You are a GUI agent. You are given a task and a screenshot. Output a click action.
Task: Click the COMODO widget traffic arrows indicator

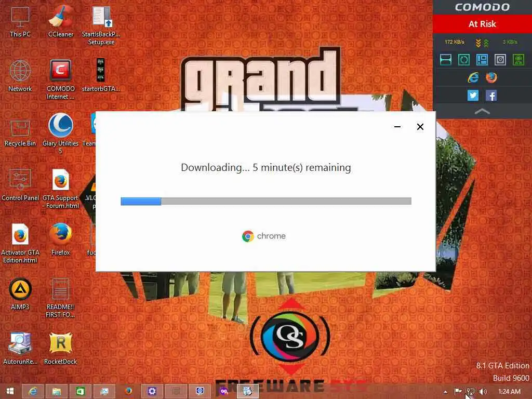(482, 43)
